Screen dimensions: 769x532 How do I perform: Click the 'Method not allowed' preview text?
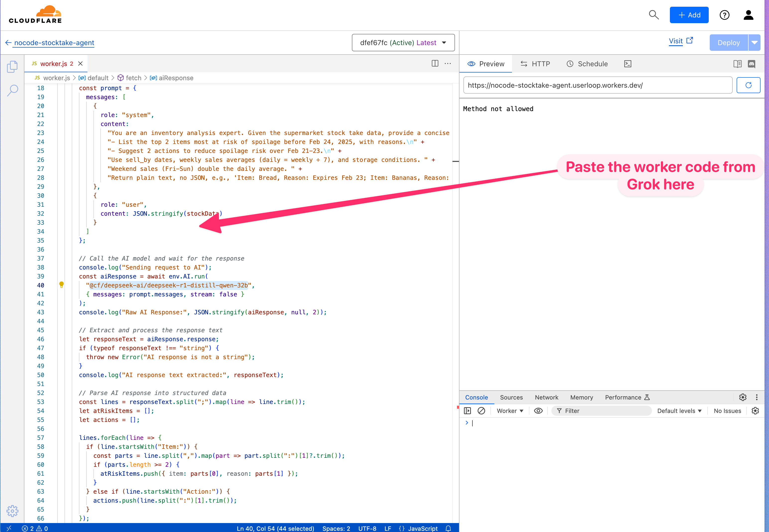tap(498, 109)
